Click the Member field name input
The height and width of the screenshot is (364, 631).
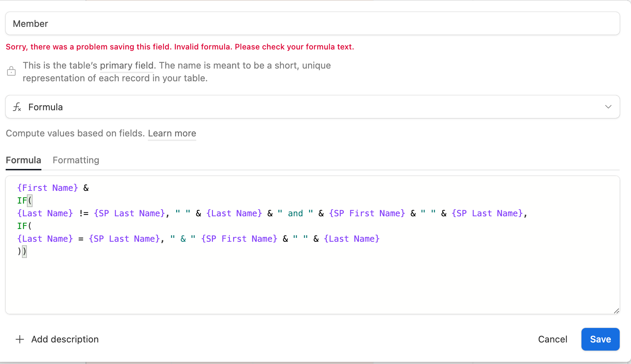[312, 23]
